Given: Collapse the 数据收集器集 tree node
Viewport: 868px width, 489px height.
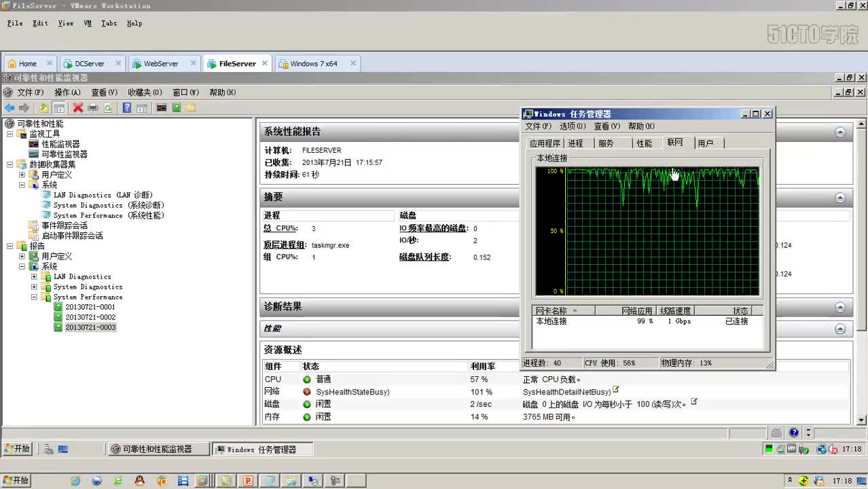Looking at the screenshot, I should (10, 164).
